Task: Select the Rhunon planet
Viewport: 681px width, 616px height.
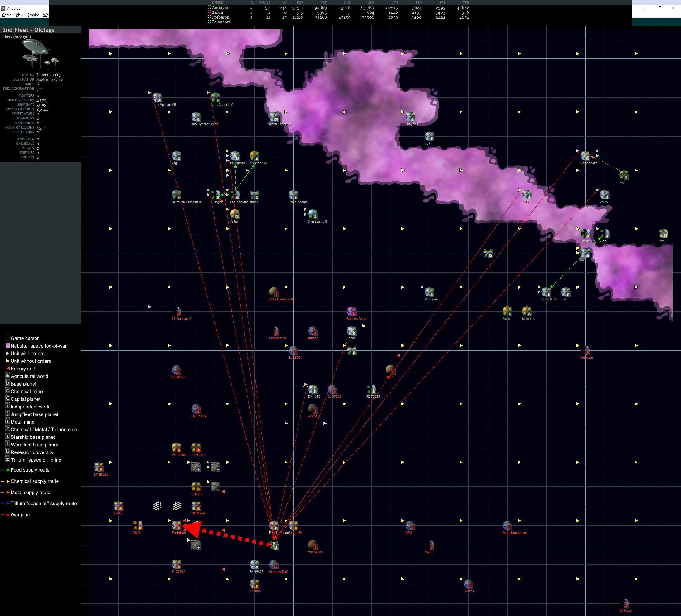Action: tap(254, 584)
